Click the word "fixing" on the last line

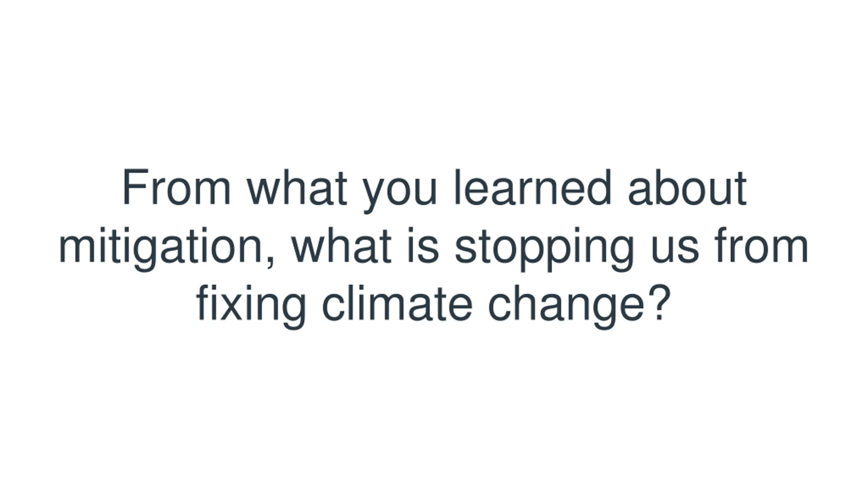(251, 307)
